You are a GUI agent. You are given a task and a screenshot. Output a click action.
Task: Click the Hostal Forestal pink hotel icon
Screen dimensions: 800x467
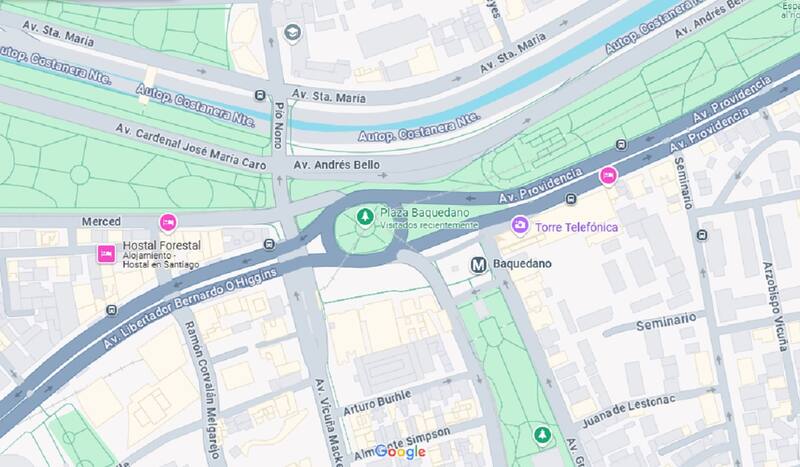tap(107, 254)
